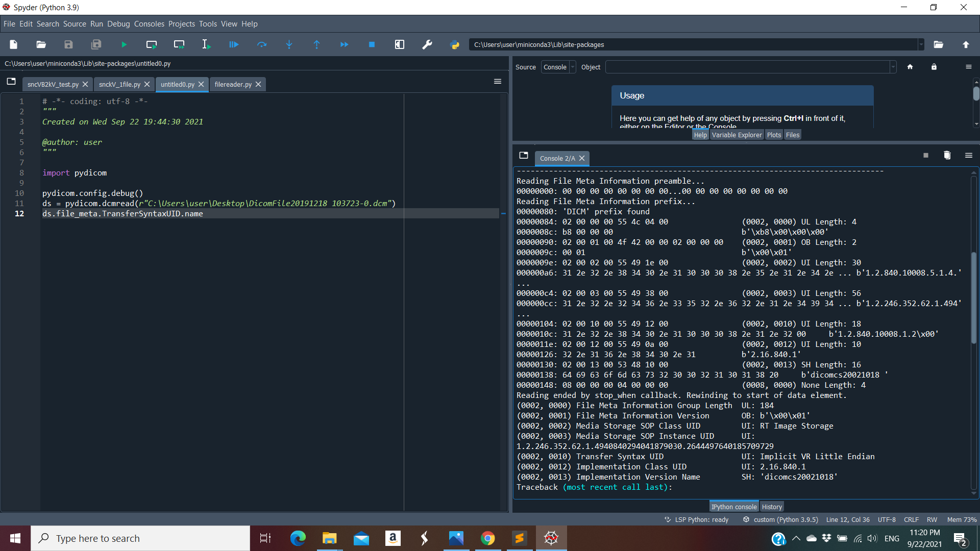Open the File menu
The width and height of the screenshot is (980, 551).
point(9,24)
